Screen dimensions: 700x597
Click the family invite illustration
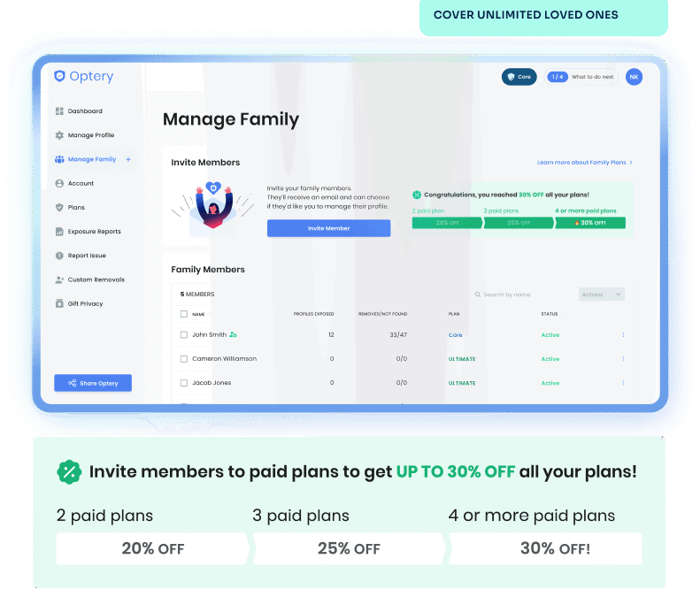point(213,207)
